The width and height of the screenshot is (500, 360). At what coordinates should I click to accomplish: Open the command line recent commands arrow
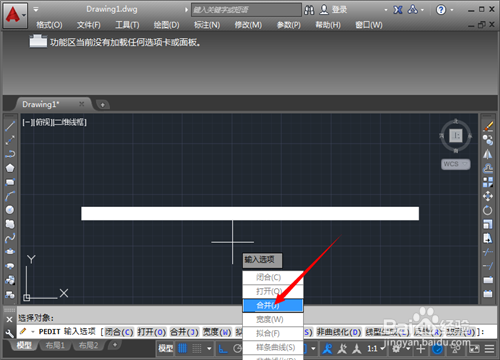(x=33, y=332)
